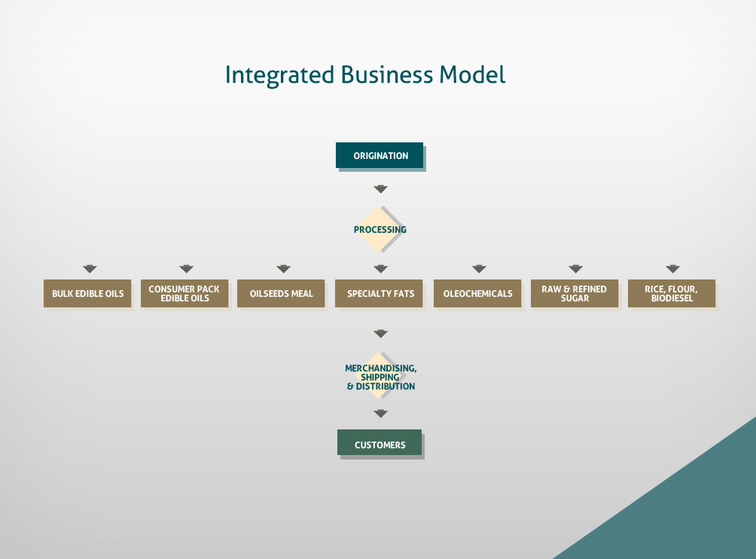Click the arrow below ORIGINATION
This screenshot has height=559, width=756.
pyautogui.click(x=380, y=189)
